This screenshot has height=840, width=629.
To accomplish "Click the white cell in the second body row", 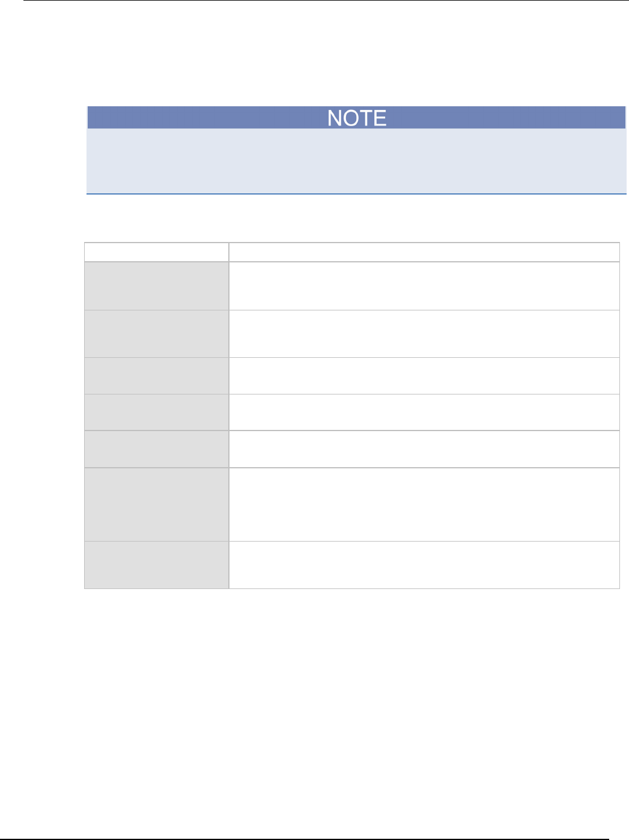I will click(x=424, y=334).
